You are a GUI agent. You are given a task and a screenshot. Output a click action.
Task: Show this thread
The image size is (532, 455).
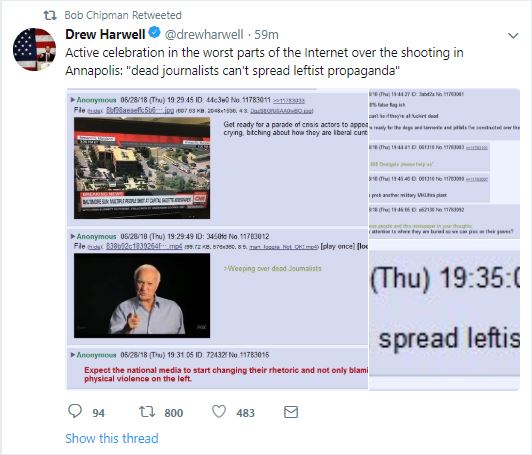pyautogui.click(x=112, y=438)
